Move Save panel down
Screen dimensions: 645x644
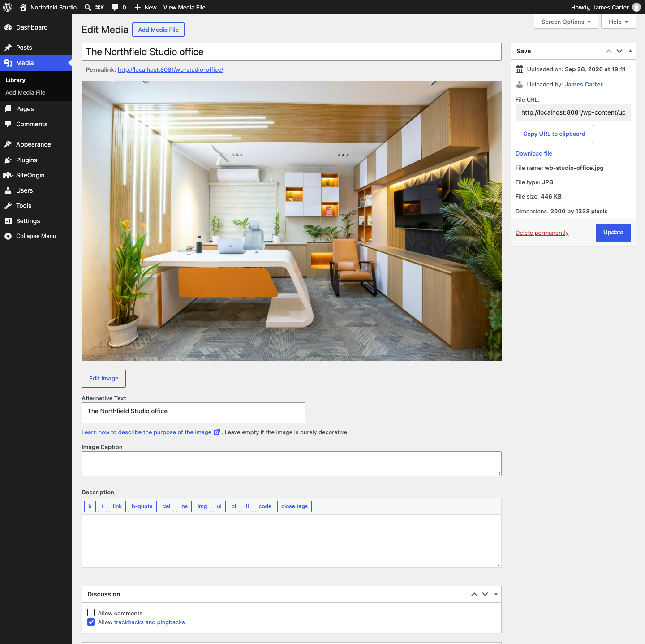(x=619, y=51)
